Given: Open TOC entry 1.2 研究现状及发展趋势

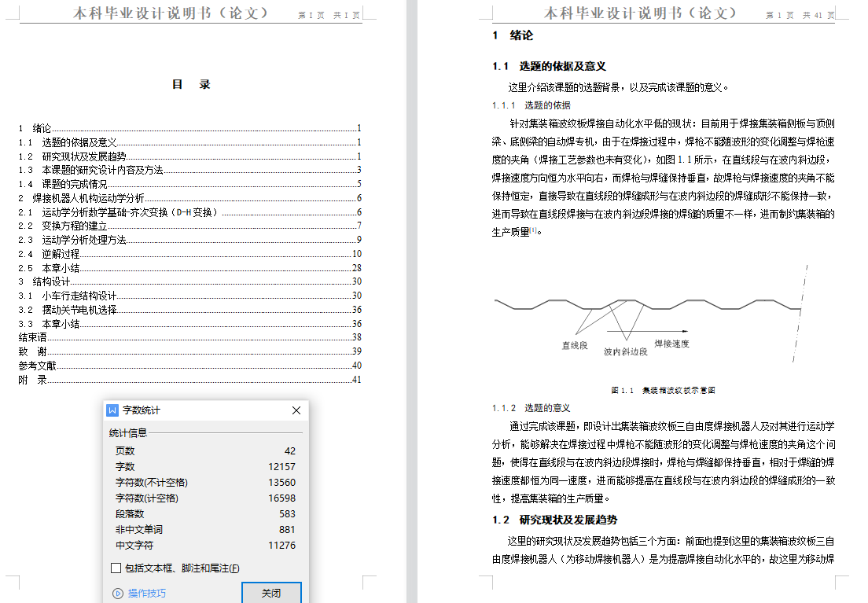Looking at the screenshot, I should [x=83, y=156].
